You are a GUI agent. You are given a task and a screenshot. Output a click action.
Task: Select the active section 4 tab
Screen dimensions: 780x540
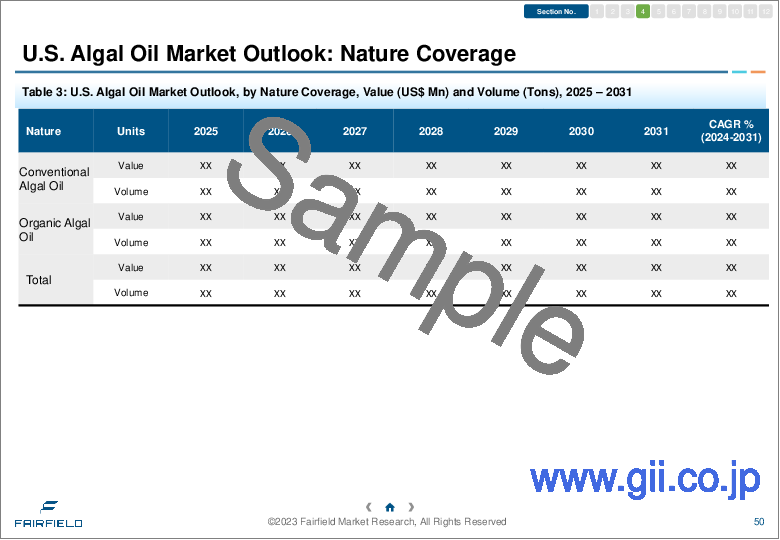pyautogui.click(x=643, y=12)
